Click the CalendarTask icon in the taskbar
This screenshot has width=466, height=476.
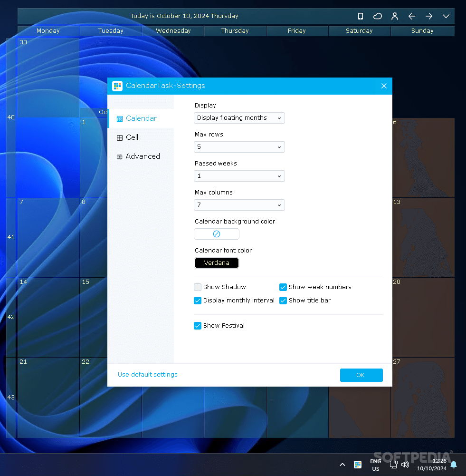(x=358, y=464)
